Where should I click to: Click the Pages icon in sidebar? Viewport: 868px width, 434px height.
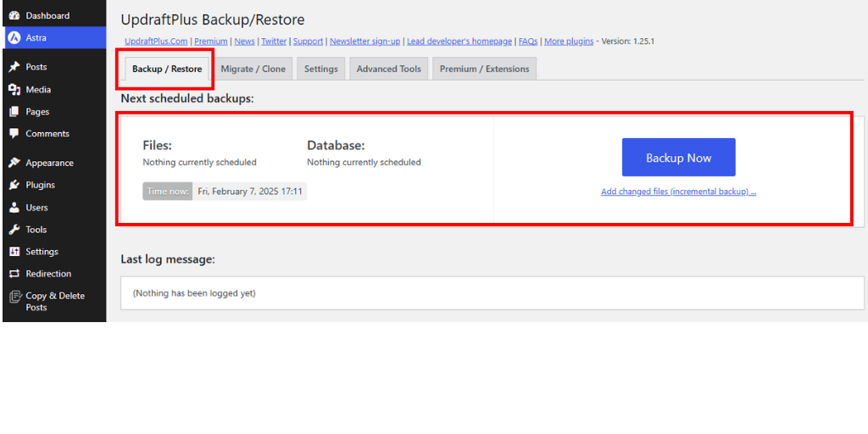point(15,112)
